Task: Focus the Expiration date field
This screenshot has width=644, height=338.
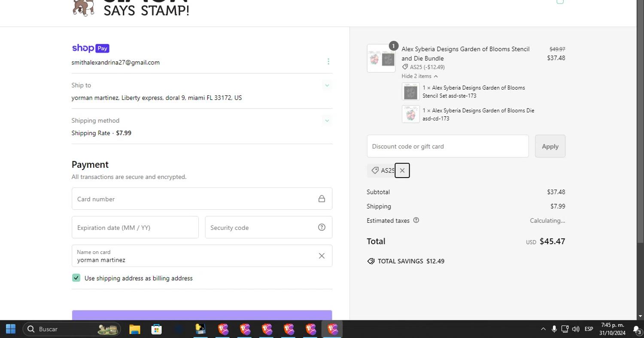Action: (x=135, y=227)
